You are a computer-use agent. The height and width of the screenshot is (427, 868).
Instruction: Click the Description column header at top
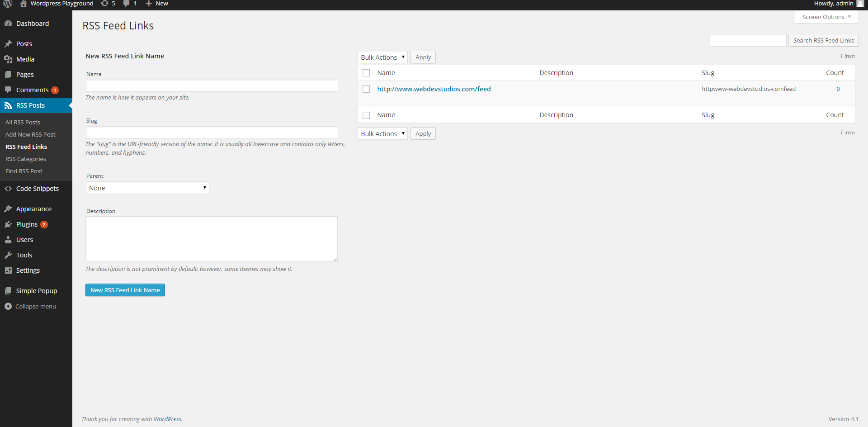pyautogui.click(x=556, y=73)
